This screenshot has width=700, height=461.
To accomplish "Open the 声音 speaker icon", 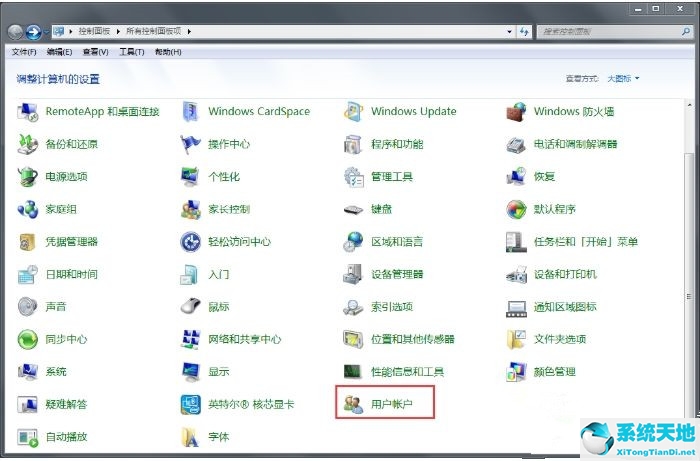I will tap(28, 307).
